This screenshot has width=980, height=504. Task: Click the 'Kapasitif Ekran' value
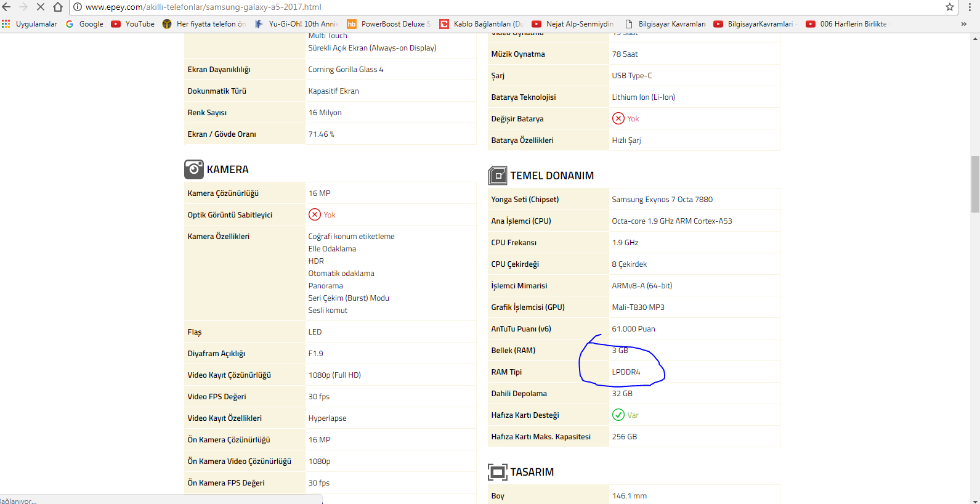(x=333, y=91)
